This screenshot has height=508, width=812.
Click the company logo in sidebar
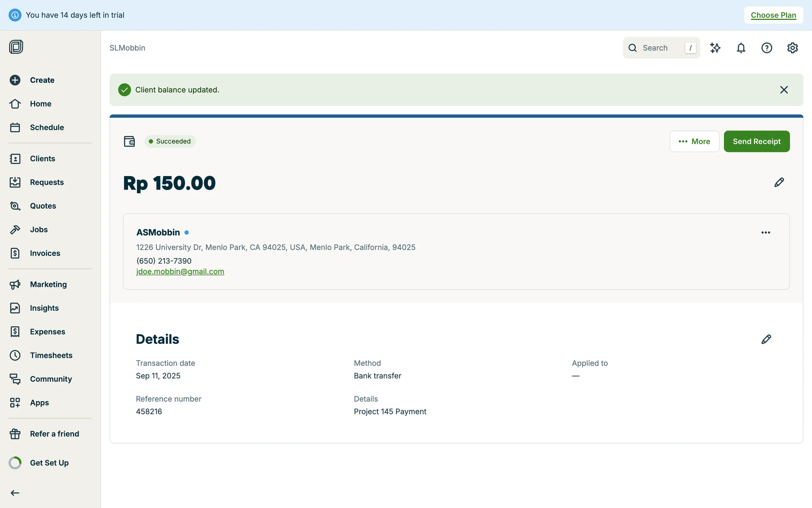pyautogui.click(x=16, y=47)
